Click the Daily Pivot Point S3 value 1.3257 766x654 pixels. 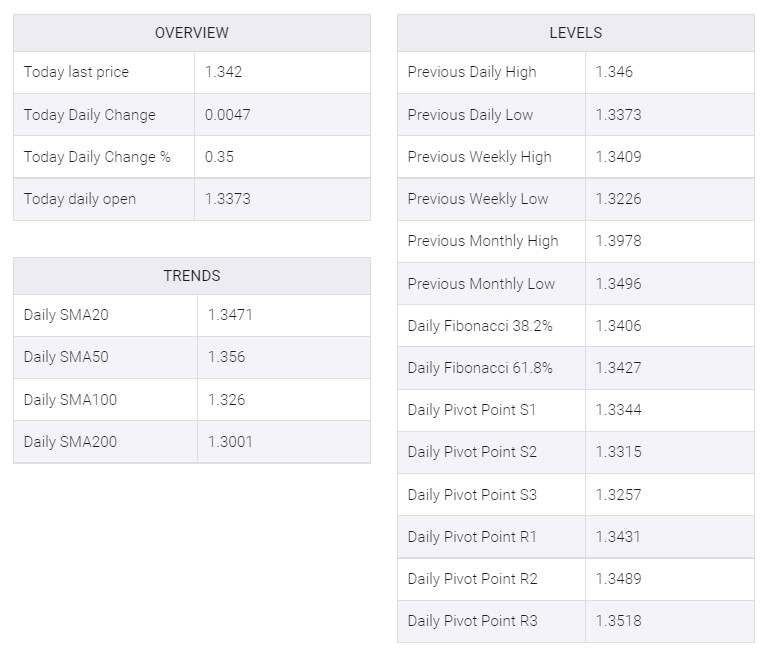coord(619,495)
